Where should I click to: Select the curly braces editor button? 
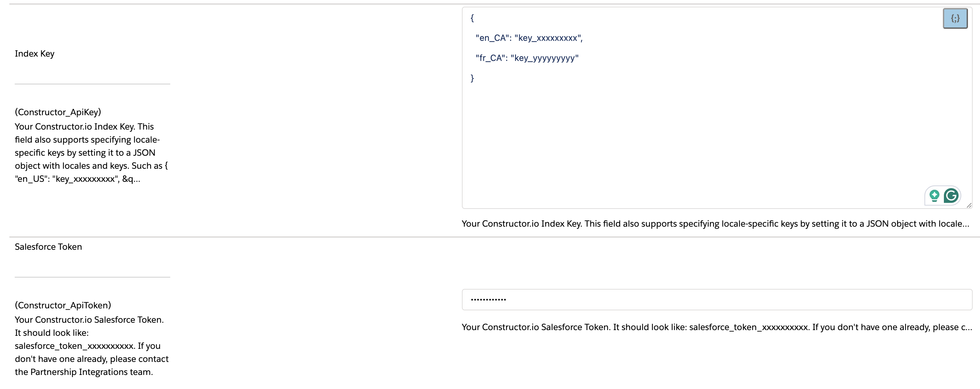(x=955, y=18)
